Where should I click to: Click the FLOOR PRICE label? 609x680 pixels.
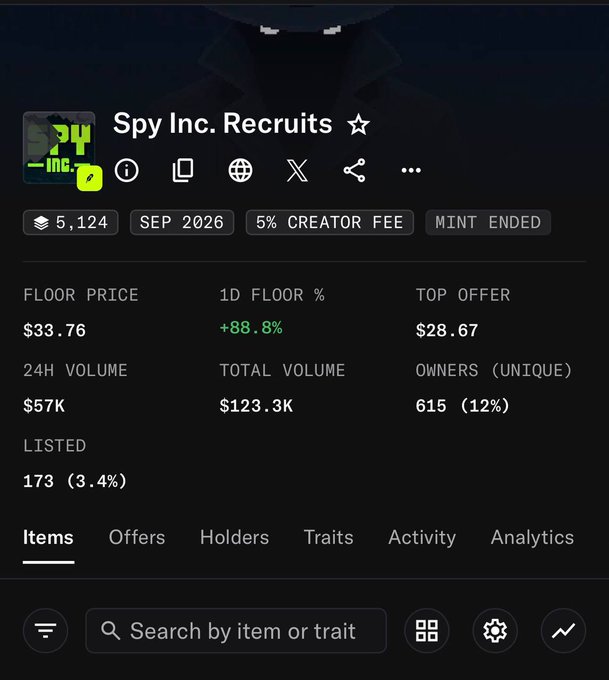coord(81,295)
